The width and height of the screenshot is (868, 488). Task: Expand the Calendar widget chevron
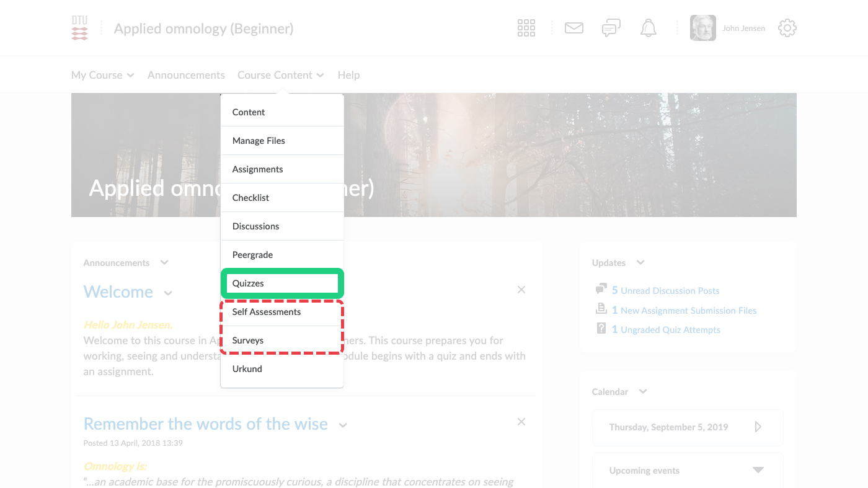(x=643, y=391)
